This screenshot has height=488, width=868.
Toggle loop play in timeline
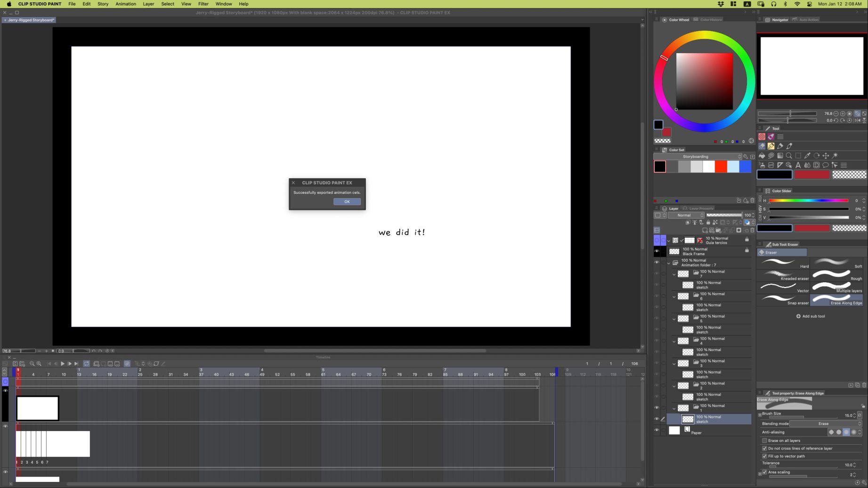point(87,364)
